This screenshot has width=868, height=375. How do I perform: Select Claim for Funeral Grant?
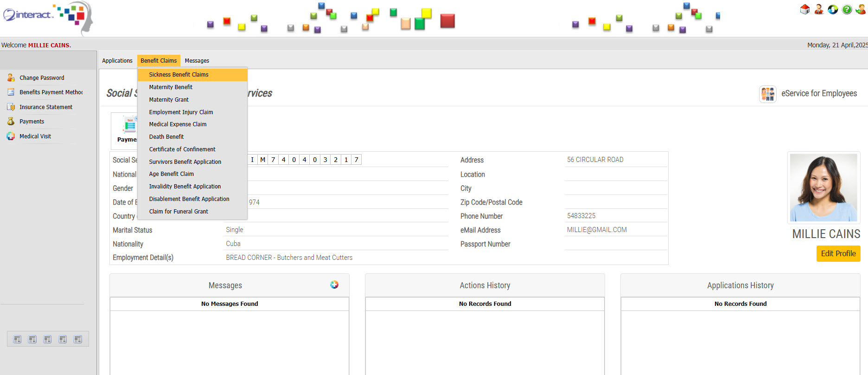click(x=179, y=212)
